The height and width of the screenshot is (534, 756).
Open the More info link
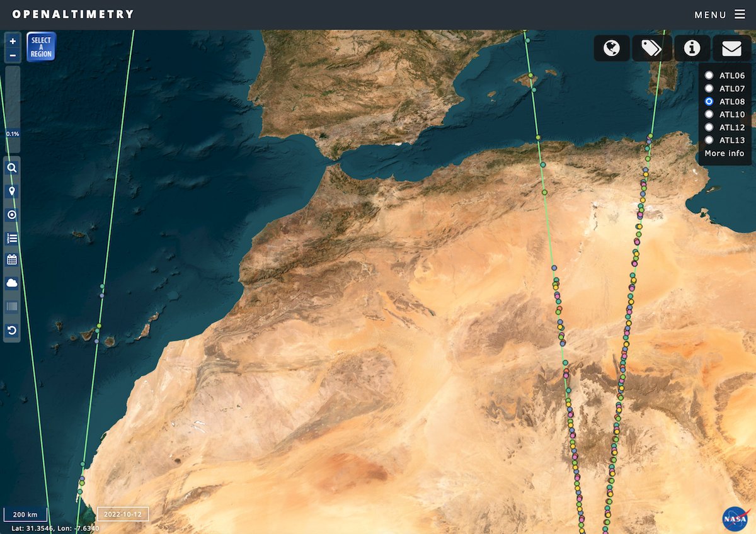pyautogui.click(x=724, y=153)
